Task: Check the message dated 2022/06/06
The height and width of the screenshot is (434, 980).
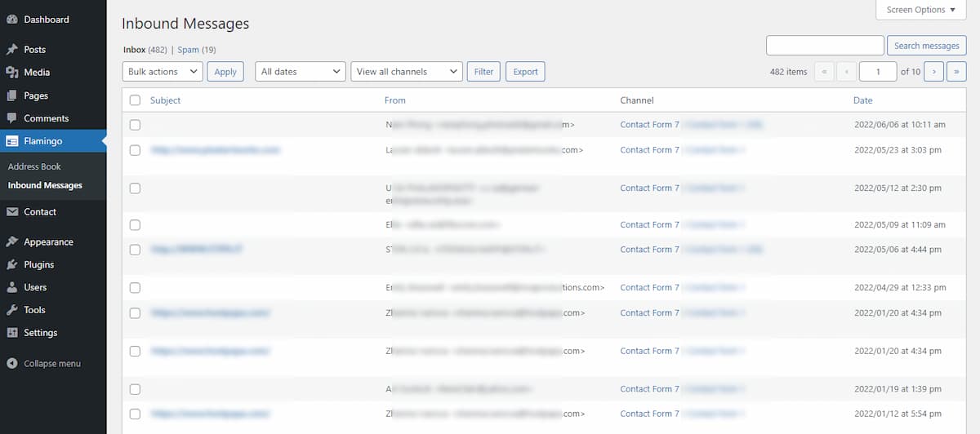Action: click(135, 125)
